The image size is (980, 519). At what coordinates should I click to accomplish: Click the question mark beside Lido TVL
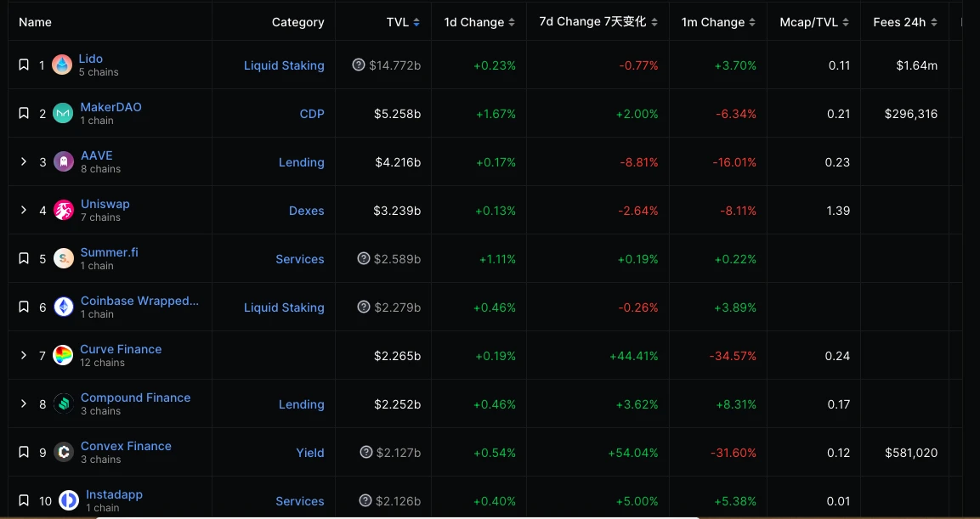359,65
